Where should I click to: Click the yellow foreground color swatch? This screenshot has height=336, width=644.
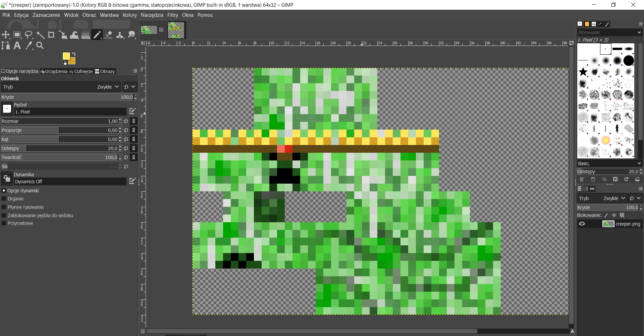tap(66, 56)
